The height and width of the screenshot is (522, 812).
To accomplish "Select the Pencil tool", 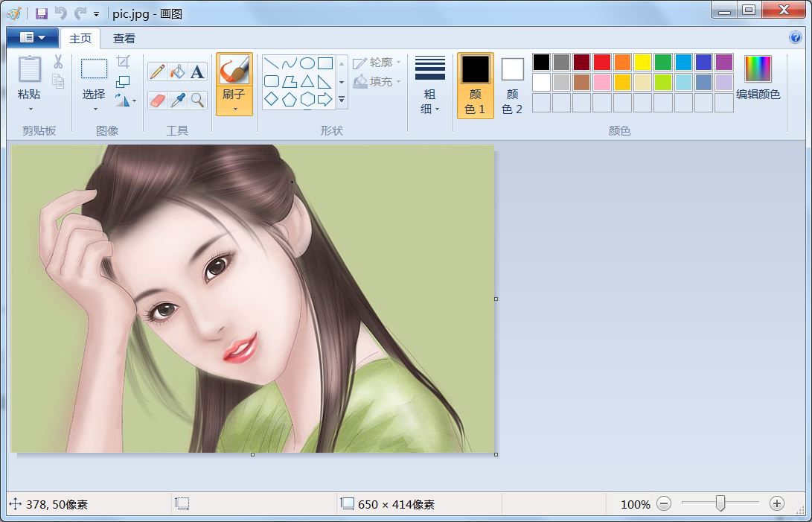I will [157, 71].
